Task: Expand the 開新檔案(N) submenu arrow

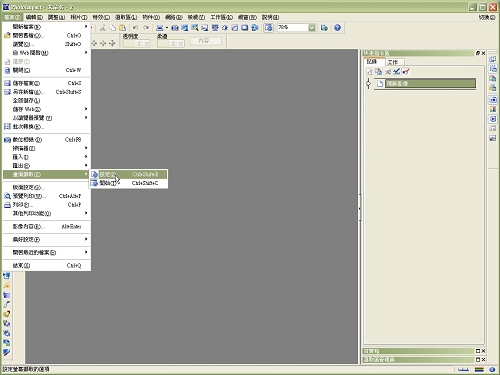Action: [86, 26]
